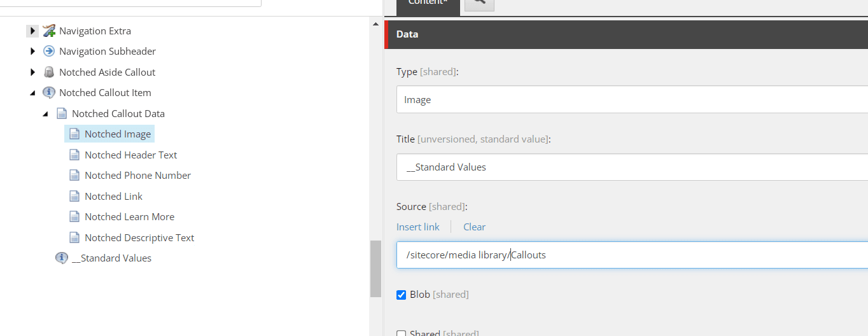The image size is (868, 336).
Task: Clear the Source field value
Action: point(474,227)
